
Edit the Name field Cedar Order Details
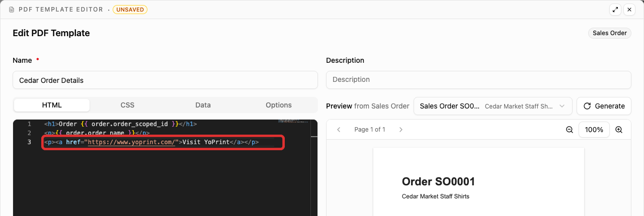(165, 80)
